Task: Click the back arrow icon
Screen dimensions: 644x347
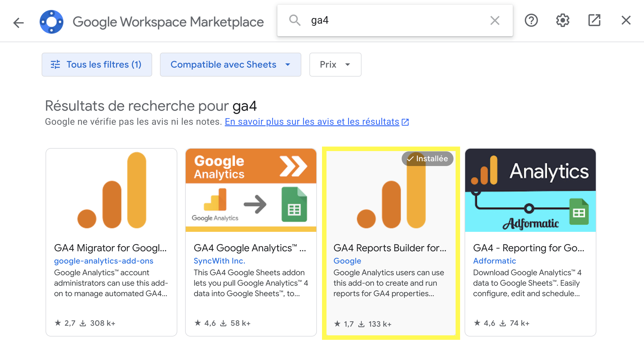Action: (18, 22)
